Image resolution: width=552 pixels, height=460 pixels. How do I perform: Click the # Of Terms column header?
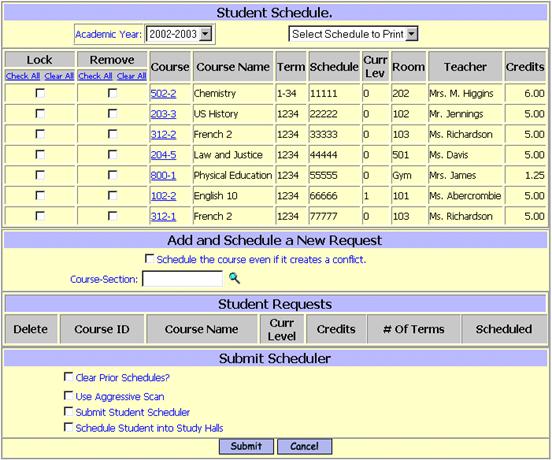(x=414, y=329)
